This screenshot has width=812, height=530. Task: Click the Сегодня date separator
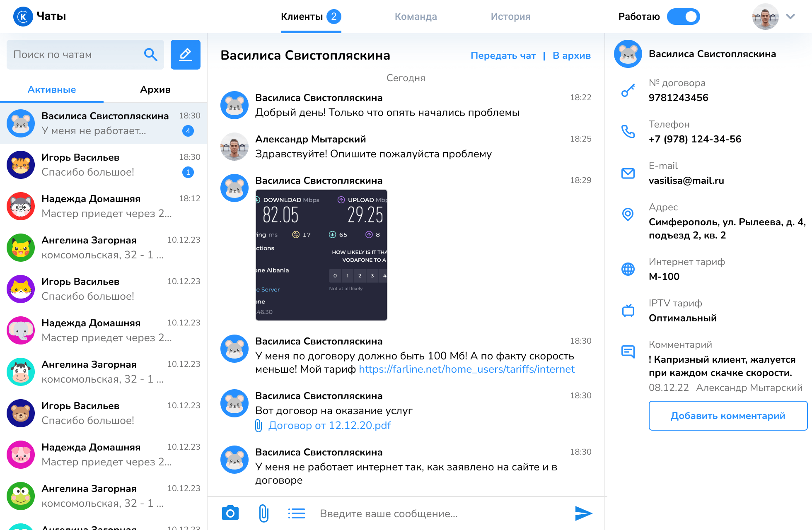pyautogui.click(x=406, y=78)
